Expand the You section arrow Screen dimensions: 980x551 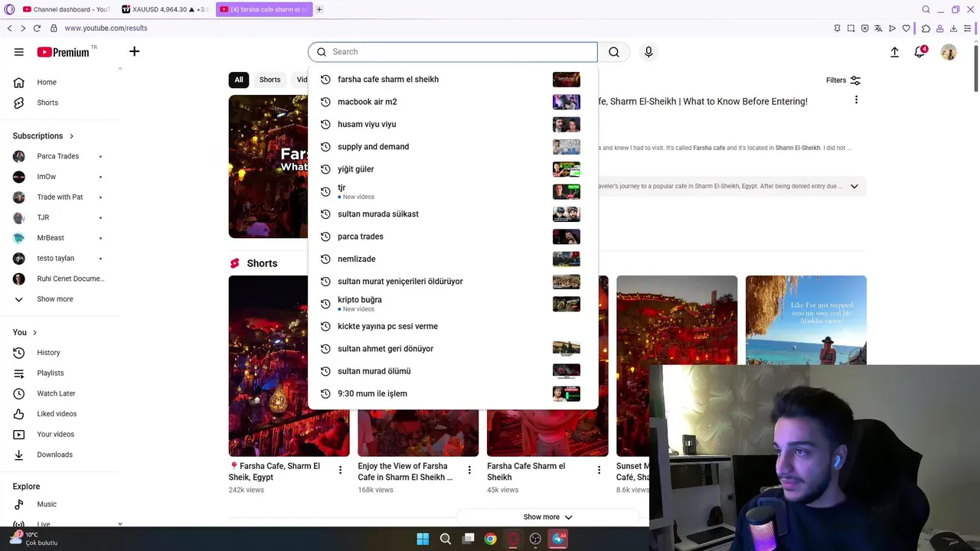(x=34, y=332)
